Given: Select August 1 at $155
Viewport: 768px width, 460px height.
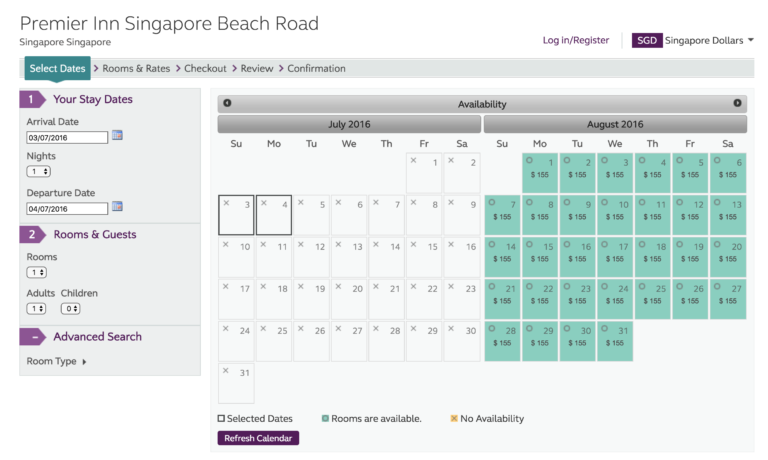Looking at the screenshot, I should [x=540, y=173].
